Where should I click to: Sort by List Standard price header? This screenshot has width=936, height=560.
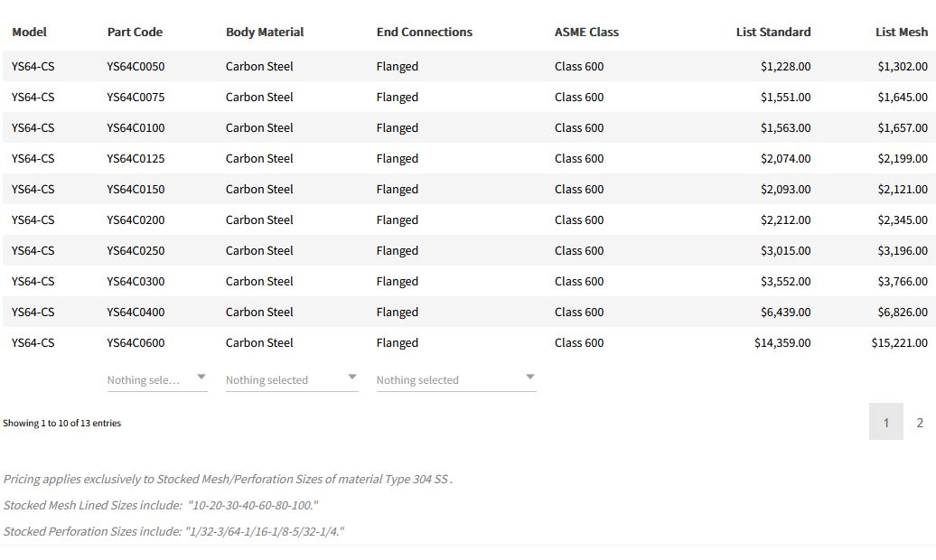pyautogui.click(x=773, y=32)
